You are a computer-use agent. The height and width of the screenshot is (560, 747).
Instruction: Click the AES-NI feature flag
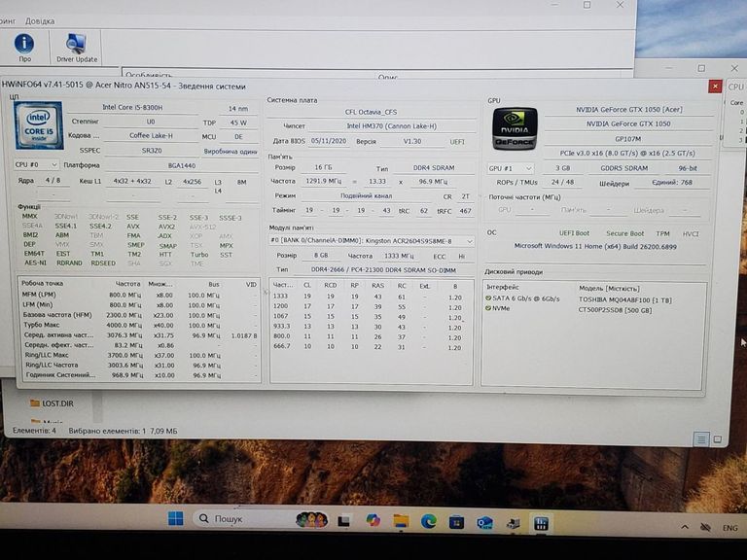click(35, 262)
